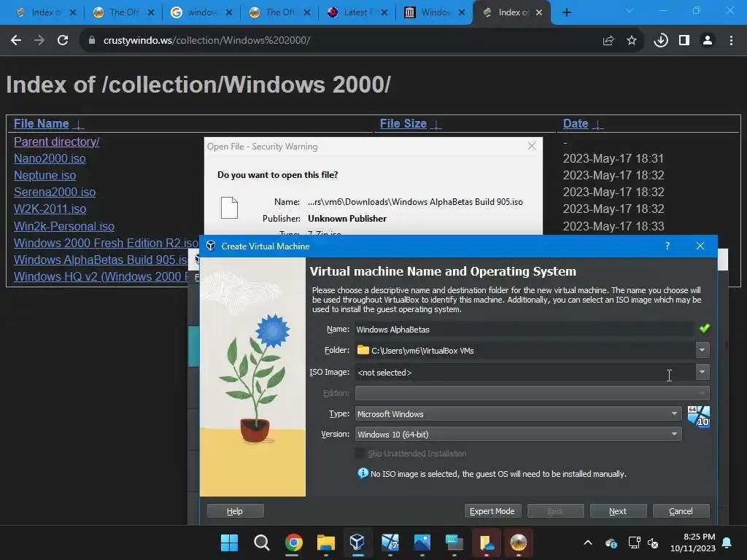Expand the ISO Image dropdown arrow
Viewport: 747px width, 560px height.
pos(703,372)
